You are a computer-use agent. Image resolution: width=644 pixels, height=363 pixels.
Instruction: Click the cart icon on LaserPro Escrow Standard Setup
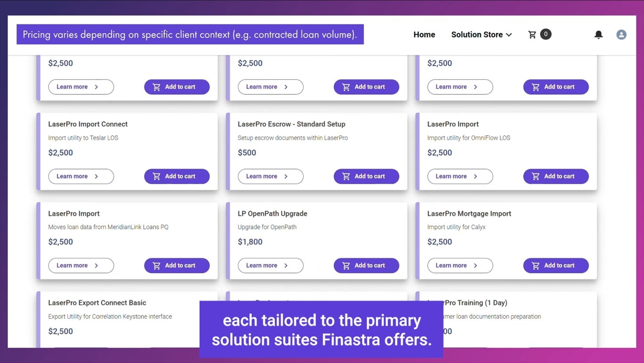pos(346,176)
